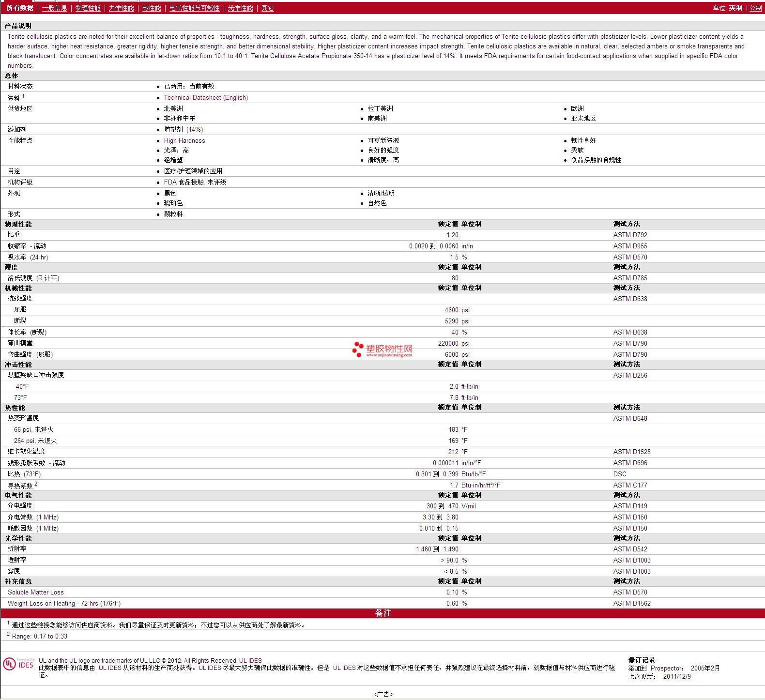The width and height of the screenshot is (765, 700).
Task: Click the red-dot watermark logo
Action: click(358, 349)
